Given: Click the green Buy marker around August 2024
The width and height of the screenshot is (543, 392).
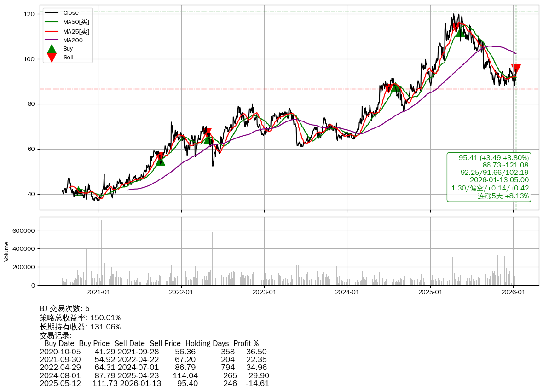Looking at the screenshot, I should (395, 87).
